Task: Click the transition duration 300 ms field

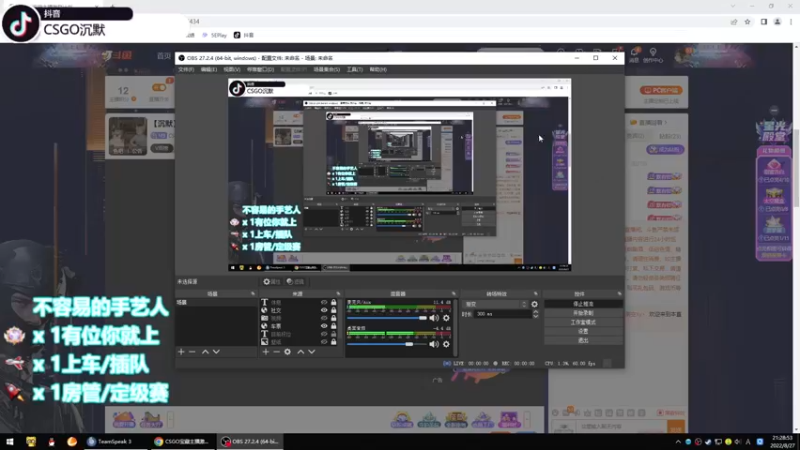Action: (503, 314)
